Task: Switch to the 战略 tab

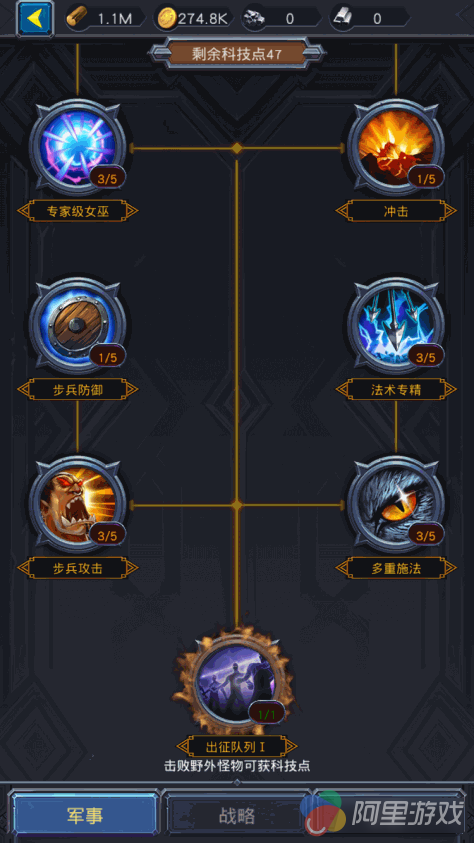Action: [x=237, y=816]
